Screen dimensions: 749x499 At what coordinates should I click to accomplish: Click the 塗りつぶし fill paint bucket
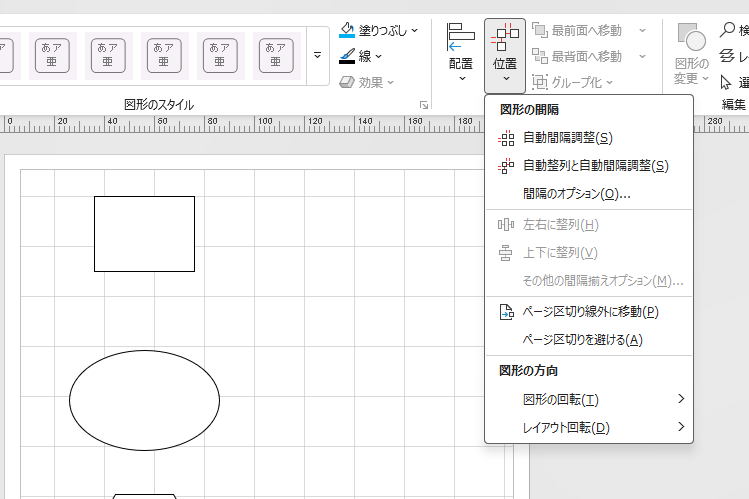(x=347, y=31)
